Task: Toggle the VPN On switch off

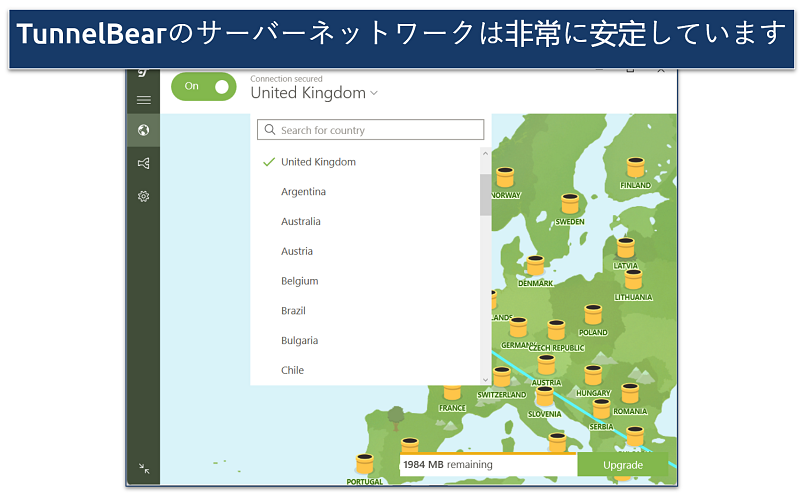Action: 204,86
